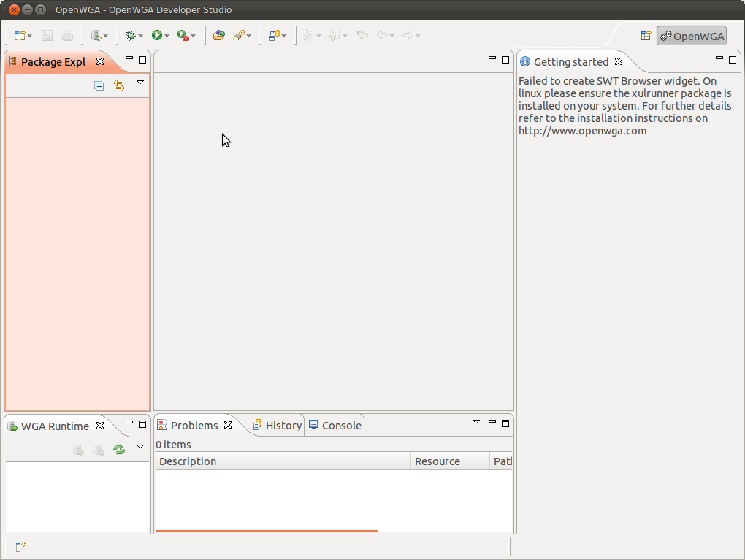This screenshot has width=745, height=560.
Task: Click the Last Edit Location icon
Action: point(362,35)
